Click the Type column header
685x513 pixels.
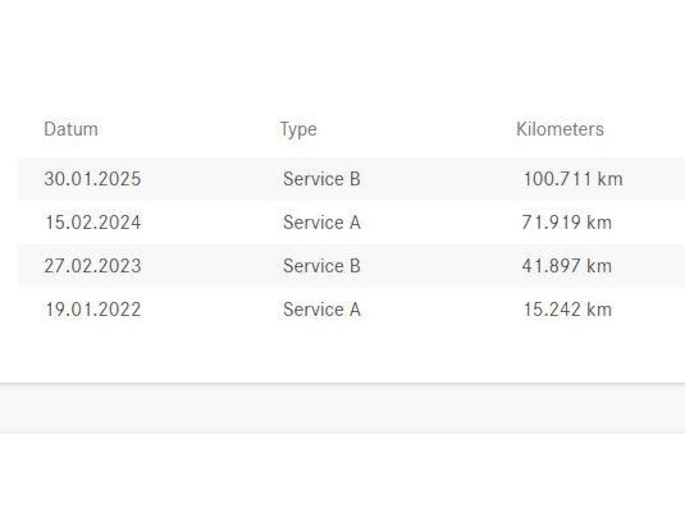click(298, 129)
